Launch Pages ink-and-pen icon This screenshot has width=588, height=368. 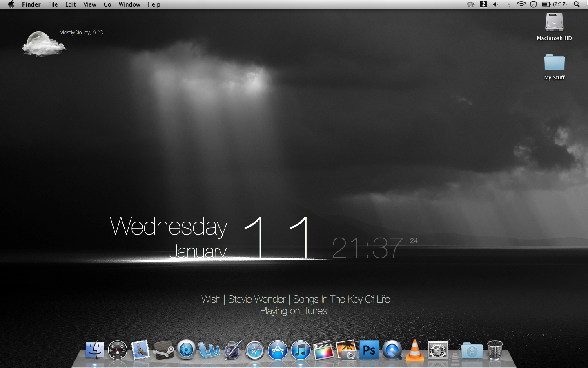[232, 350]
